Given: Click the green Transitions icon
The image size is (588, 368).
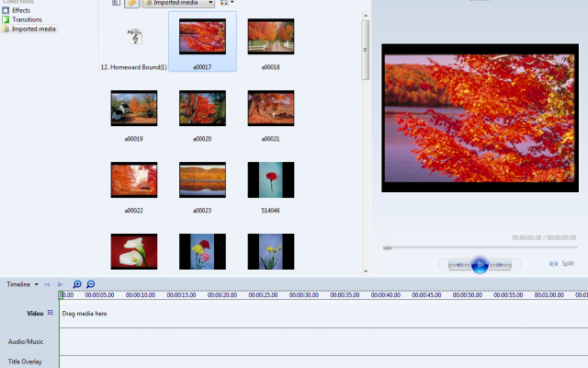Looking at the screenshot, I should pos(6,19).
